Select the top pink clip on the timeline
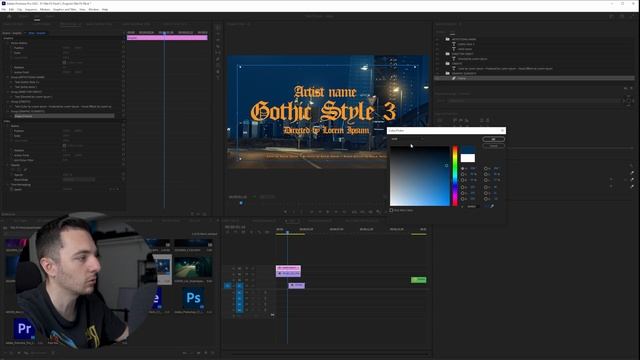 288,268
